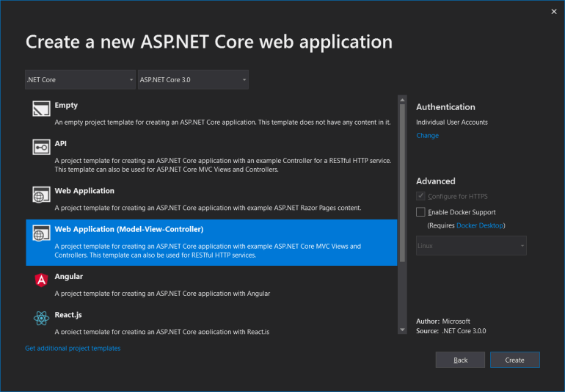This screenshot has width=565, height=392.
Task: Click scrollbar up arrow of template list
Action: (402, 100)
